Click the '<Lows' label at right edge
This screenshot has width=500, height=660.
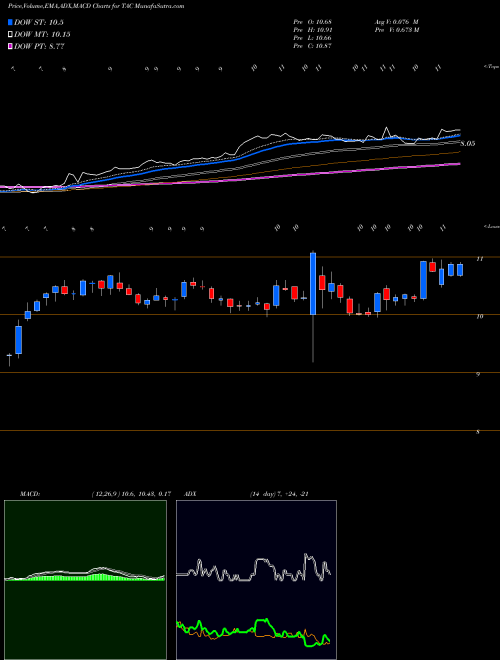click(x=491, y=226)
